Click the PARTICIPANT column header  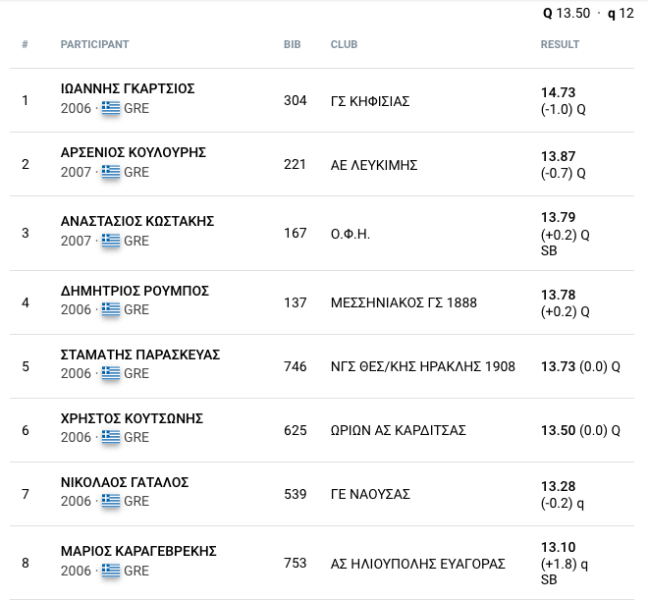95,45
